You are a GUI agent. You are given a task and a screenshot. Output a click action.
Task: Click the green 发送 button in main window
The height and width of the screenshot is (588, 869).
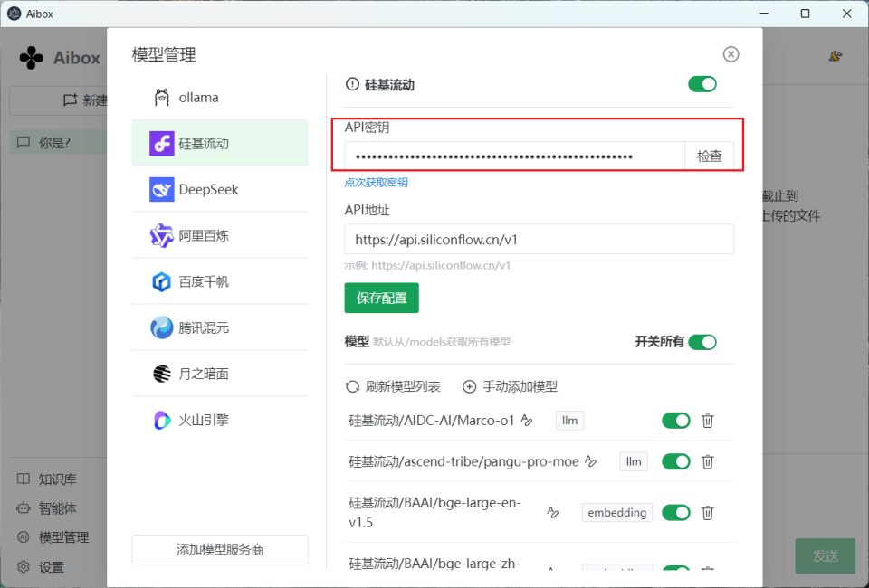(826, 555)
